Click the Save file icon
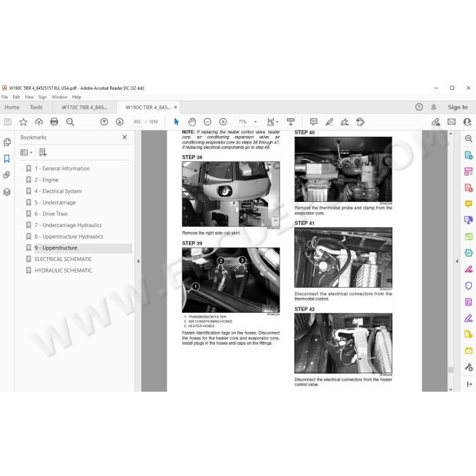Image resolution: width=476 pixels, height=476 pixels. pyautogui.click(x=7, y=122)
